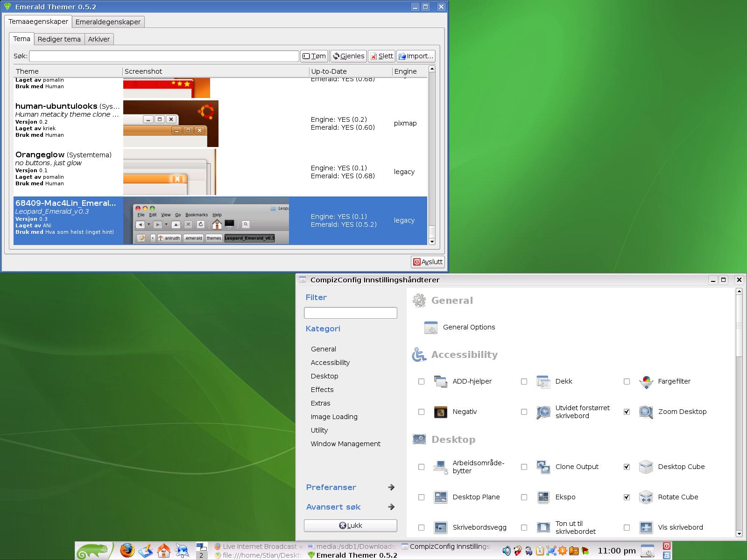Select the Orangeglow theme row
The width and height of the screenshot is (747, 560).
click(x=220, y=172)
